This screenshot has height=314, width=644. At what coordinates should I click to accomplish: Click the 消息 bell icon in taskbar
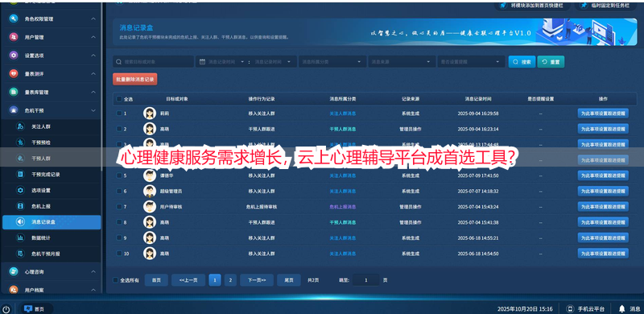coord(621,308)
